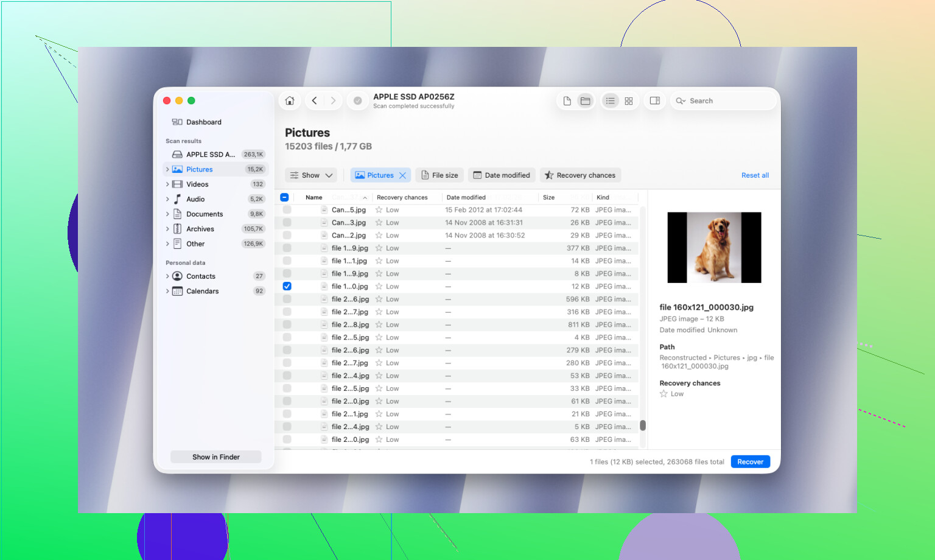Click the file list vertical scrollbar thumb
The height and width of the screenshot is (560, 935).
643,425
